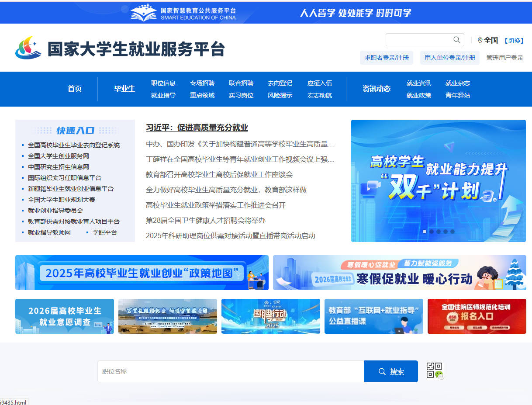Open the headline 习近平：促进高质量充分就业
Screen dimensions: 532x405
pyautogui.click(x=197, y=128)
